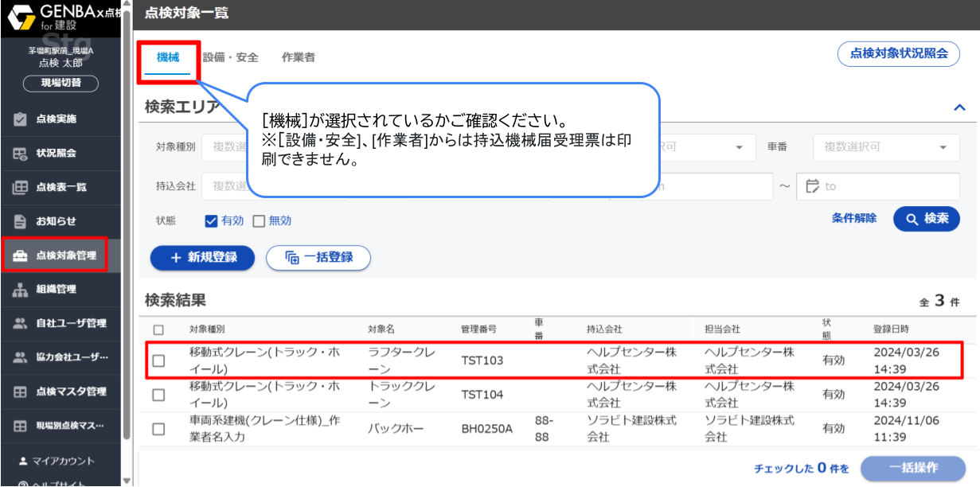Image resolution: width=980 pixels, height=487 pixels.
Task: Check the row checkbox for TST103
Action: click(158, 360)
